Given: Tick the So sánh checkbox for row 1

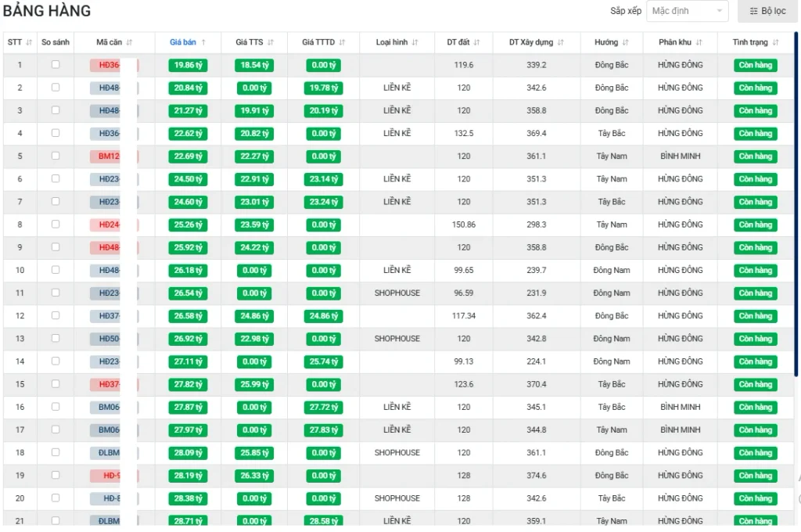Looking at the screenshot, I should pos(56,64).
